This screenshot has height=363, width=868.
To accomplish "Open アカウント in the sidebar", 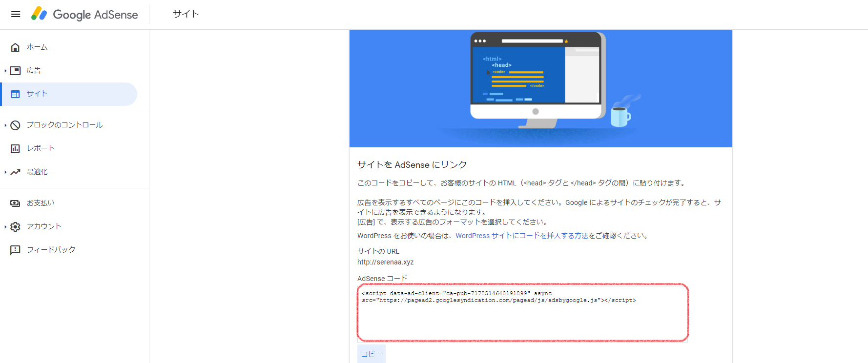I will coord(69,227).
